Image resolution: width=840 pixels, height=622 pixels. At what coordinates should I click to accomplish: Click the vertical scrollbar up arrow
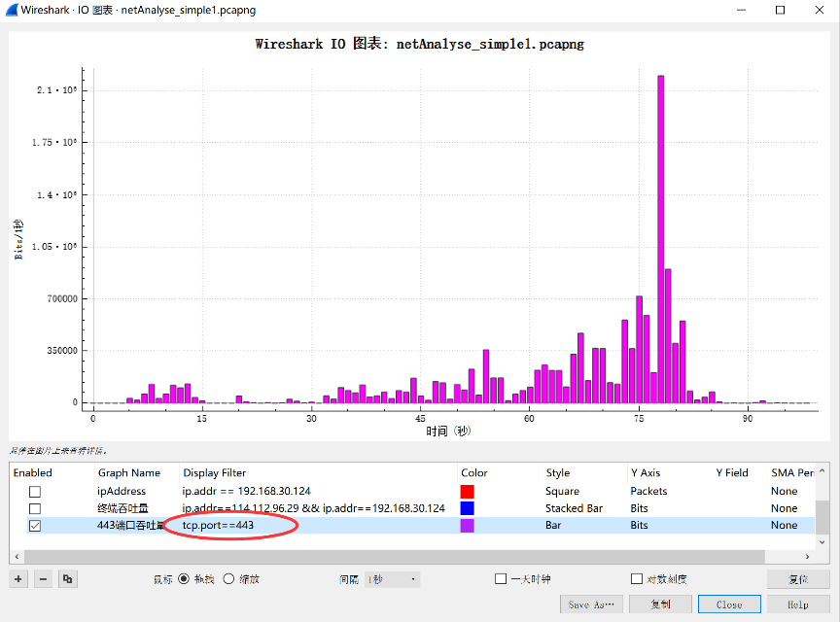click(822, 471)
